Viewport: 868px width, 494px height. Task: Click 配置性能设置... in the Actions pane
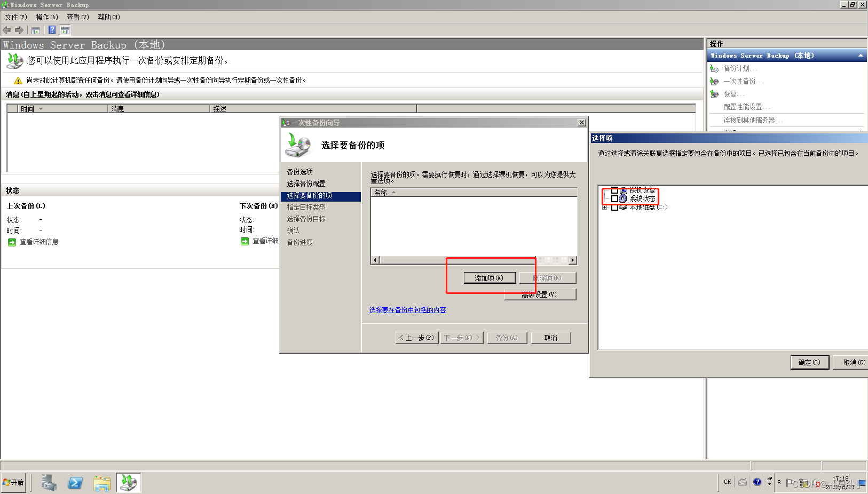(746, 107)
